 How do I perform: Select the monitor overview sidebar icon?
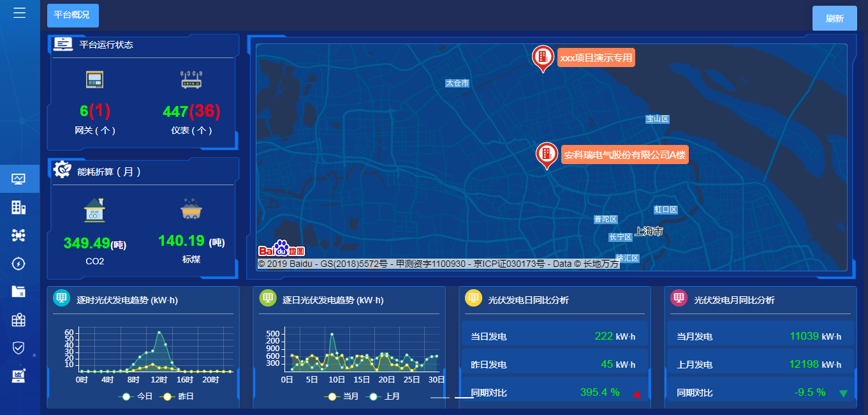[18, 179]
